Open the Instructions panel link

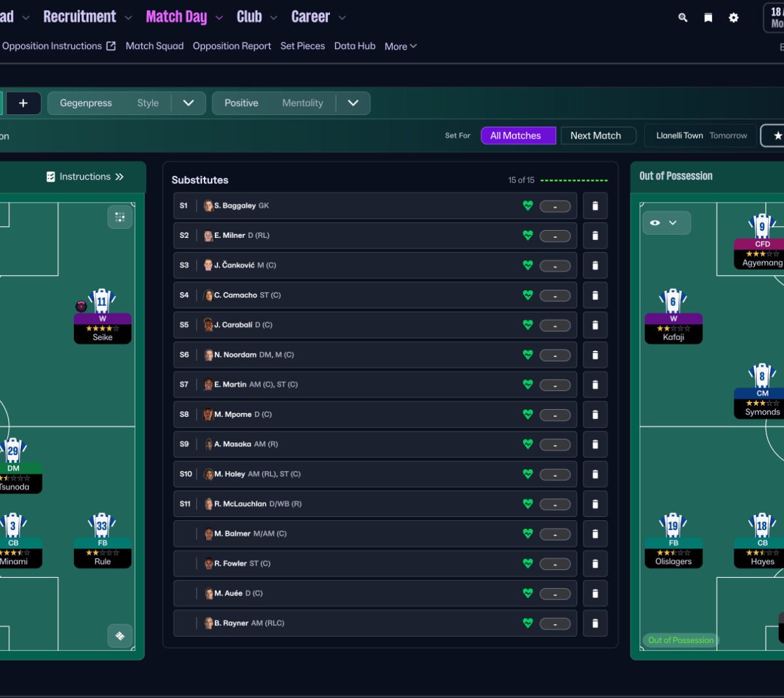[85, 177]
